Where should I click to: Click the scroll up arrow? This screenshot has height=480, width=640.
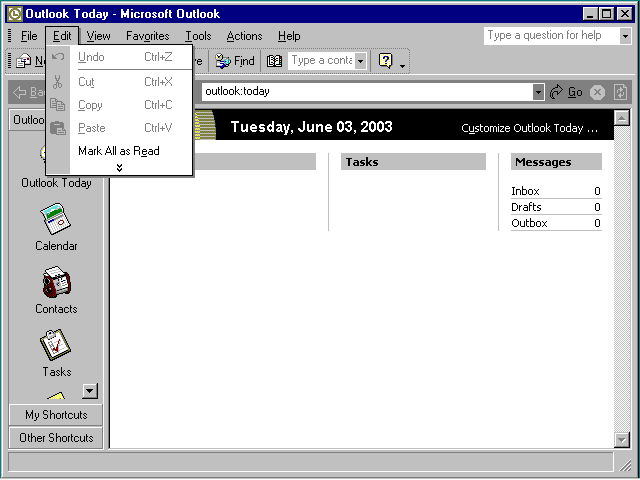tap(621, 118)
